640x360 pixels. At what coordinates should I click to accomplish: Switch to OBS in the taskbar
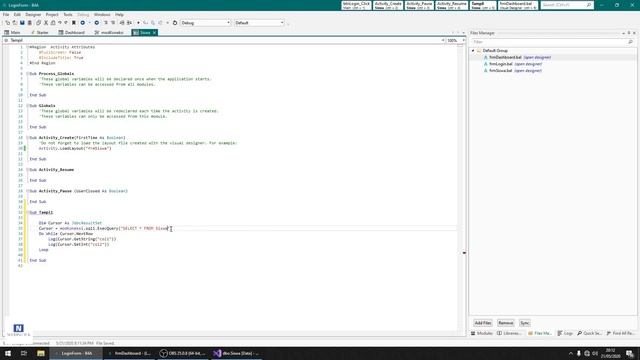point(182,353)
